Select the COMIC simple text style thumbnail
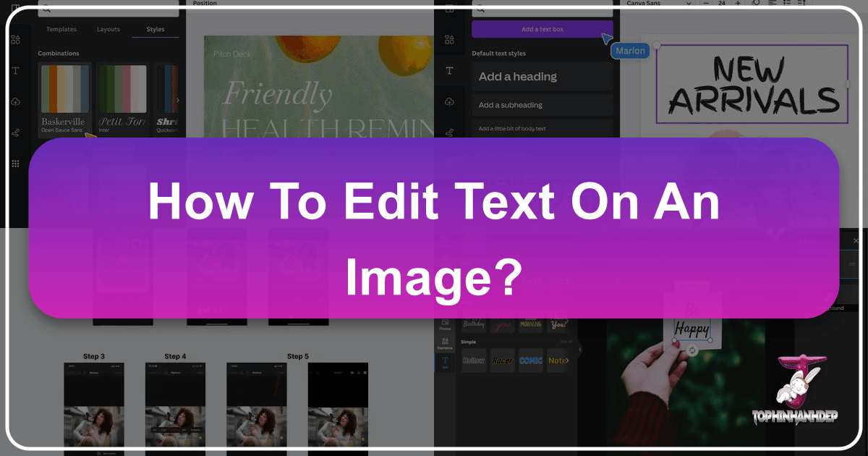Screen dimensions: 868x456 coord(531,360)
